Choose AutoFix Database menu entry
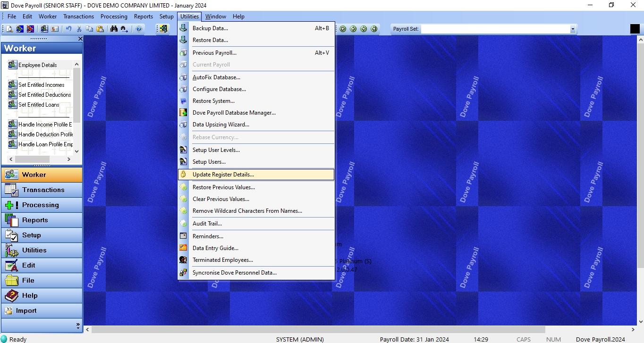 256,77
